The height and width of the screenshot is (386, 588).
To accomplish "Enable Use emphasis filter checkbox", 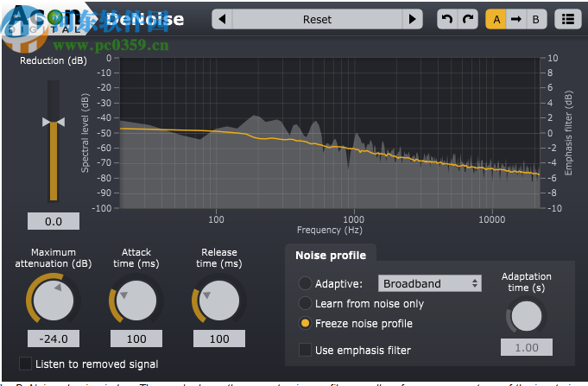I will coord(305,350).
